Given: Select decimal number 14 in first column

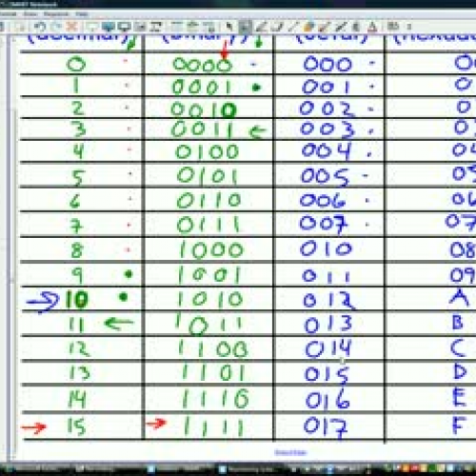Looking at the screenshot, I should click(77, 399).
